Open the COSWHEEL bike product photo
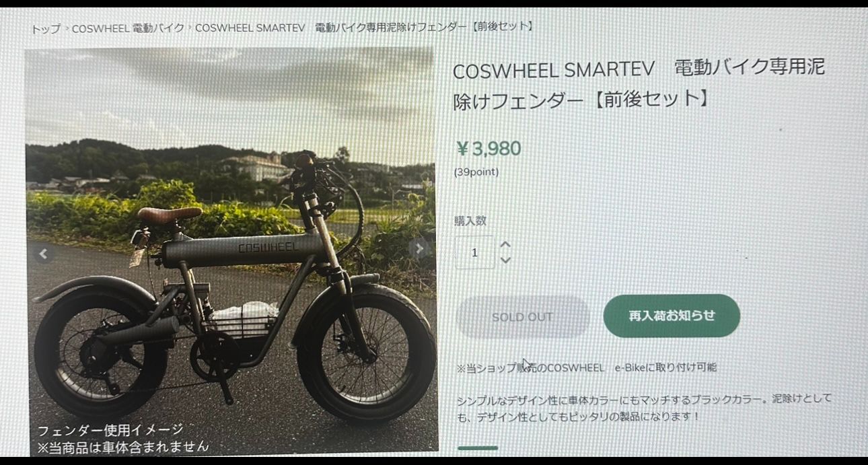This screenshot has width=868, height=465. coord(231,250)
